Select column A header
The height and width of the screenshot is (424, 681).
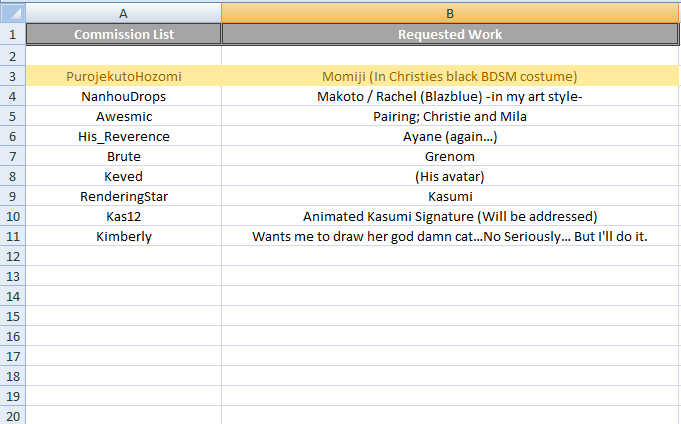click(x=123, y=13)
